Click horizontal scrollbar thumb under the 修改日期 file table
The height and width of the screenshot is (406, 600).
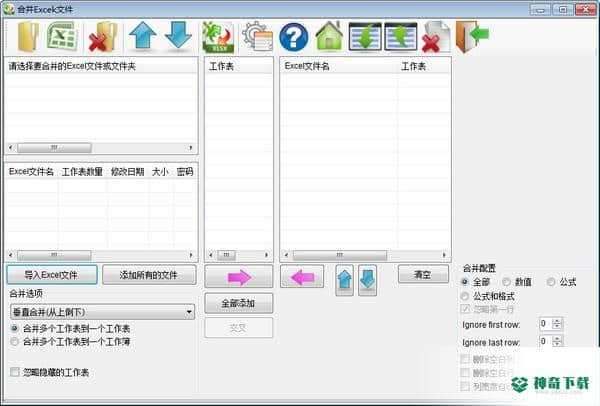[x=54, y=255]
